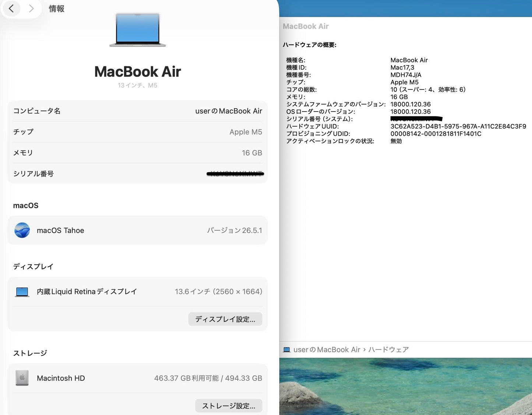The image size is (532, 415).
Task: Click the laptop icon in the path bar
Action: (286, 350)
